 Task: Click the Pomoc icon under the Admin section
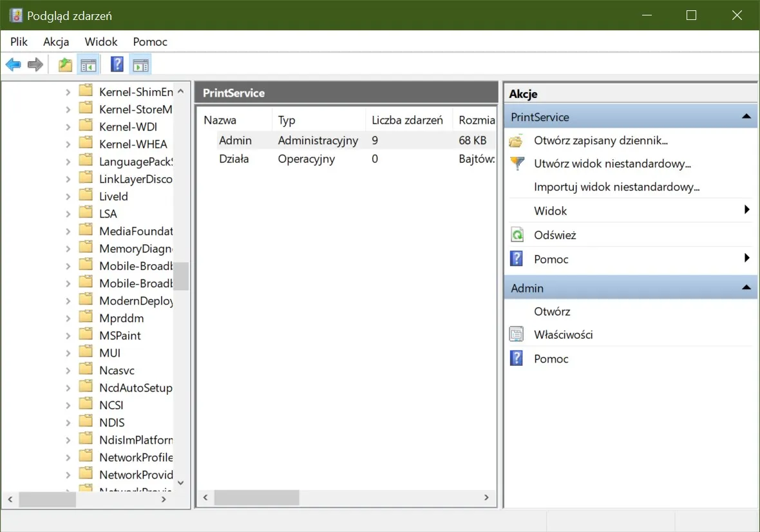click(517, 359)
